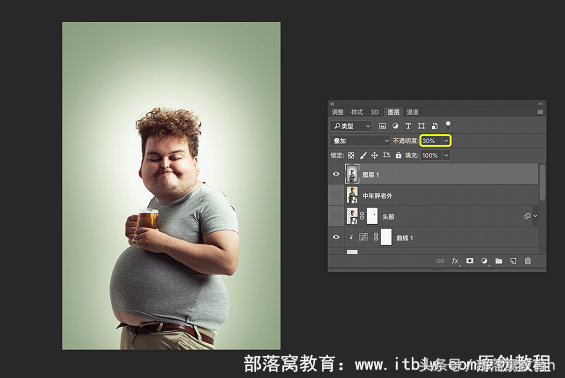Click the 头部 layer name
The width and height of the screenshot is (565, 378).
388,217
